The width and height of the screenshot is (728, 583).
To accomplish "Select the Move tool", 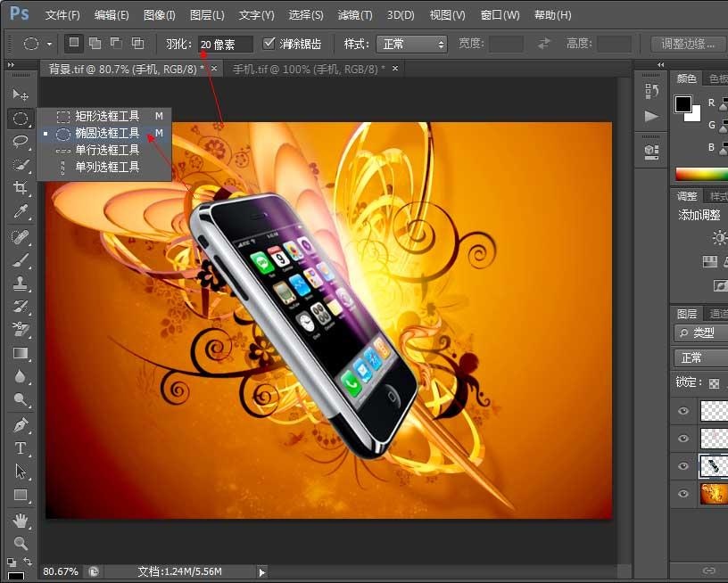I will pos(20,94).
